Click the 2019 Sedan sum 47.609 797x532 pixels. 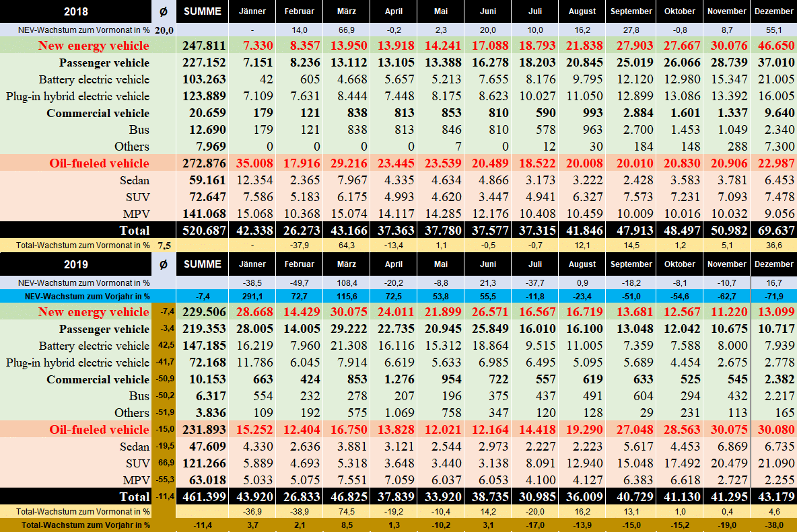point(207,446)
